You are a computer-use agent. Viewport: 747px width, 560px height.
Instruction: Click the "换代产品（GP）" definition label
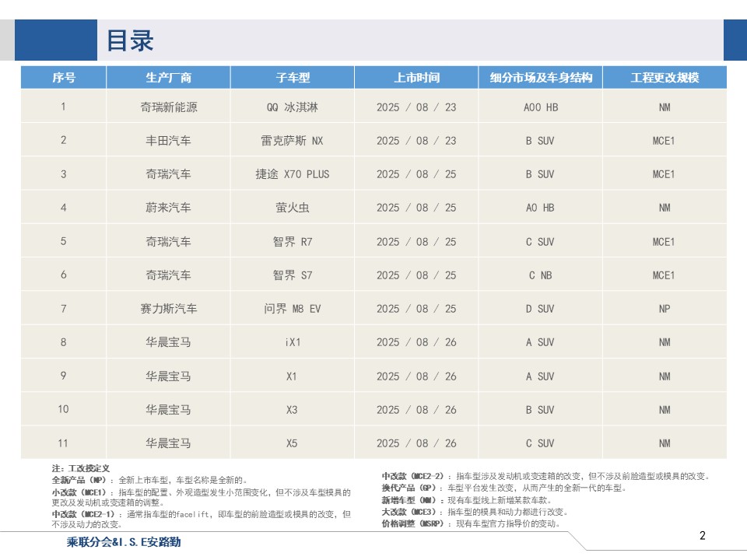click(411, 488)
